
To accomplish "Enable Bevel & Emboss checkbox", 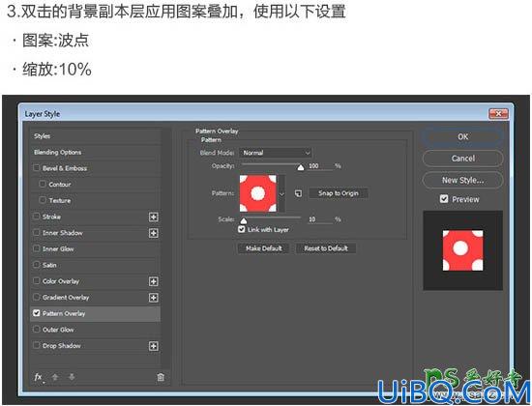I will (x=37, y=167).
